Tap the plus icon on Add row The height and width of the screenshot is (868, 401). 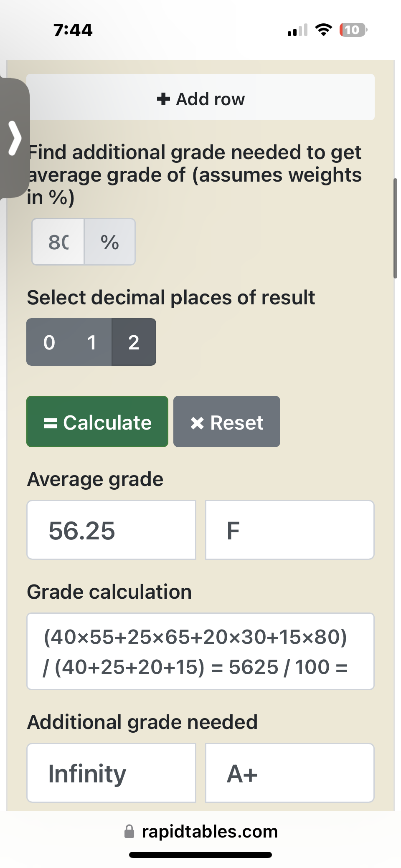[163, 99]
